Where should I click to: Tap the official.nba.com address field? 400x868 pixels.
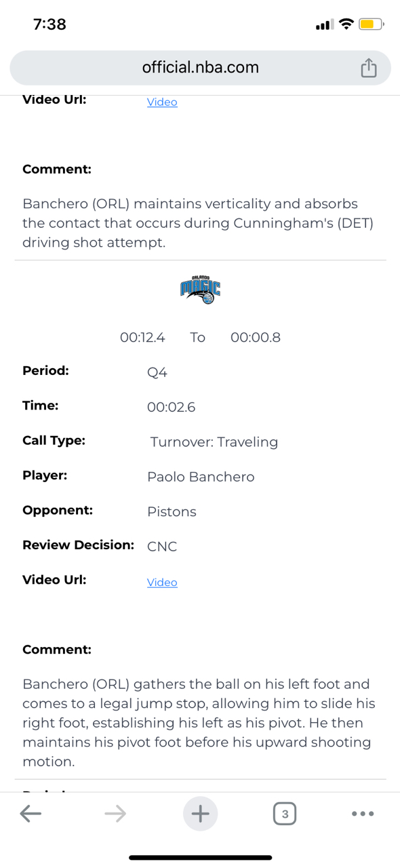(200, 67)
